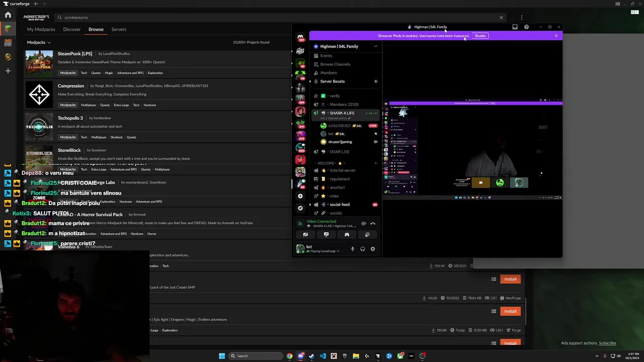Switch to Discover tab
The image size is (644, 362).
72,29
